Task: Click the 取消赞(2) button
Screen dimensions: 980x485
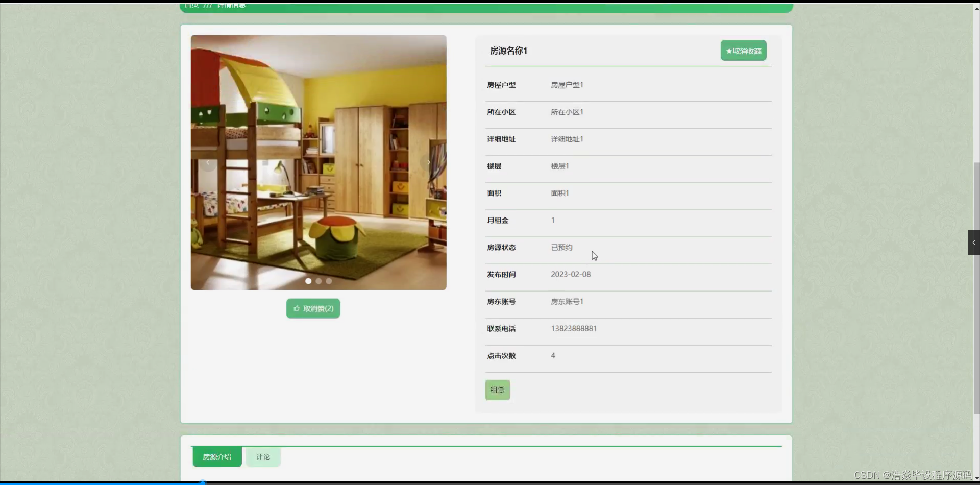Action: (x=313, y=308)
